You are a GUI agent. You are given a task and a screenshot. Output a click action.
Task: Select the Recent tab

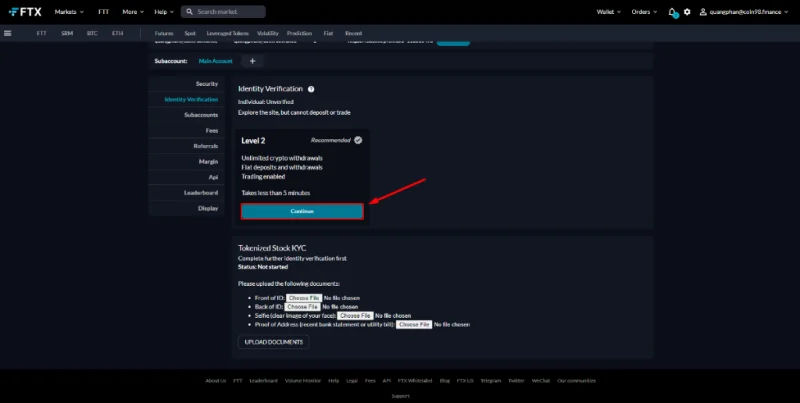click(353, 33)
